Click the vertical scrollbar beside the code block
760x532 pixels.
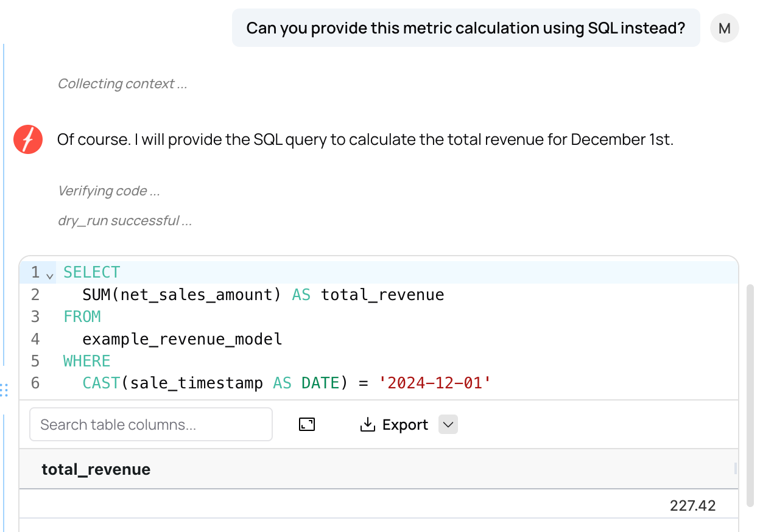click(748, 396)
